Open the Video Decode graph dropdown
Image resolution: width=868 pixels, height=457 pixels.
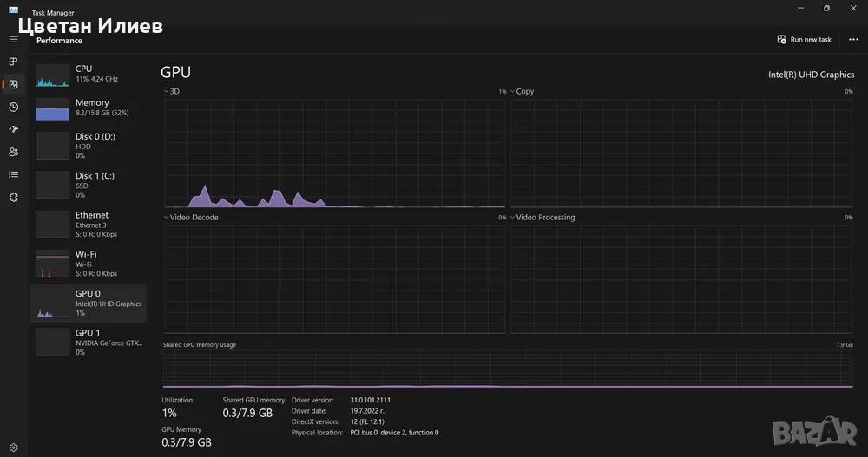pos(190,218)
